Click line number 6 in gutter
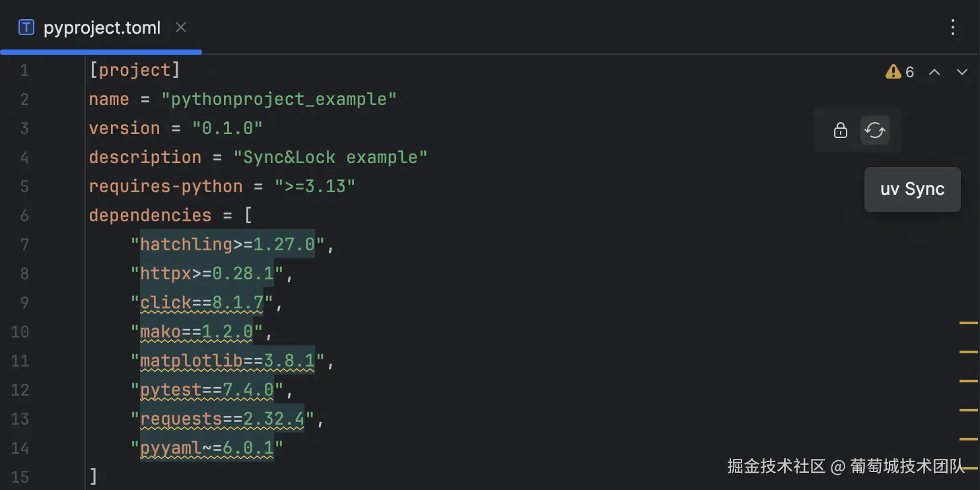This screenshot has height=490, width=980. point(24,215)
